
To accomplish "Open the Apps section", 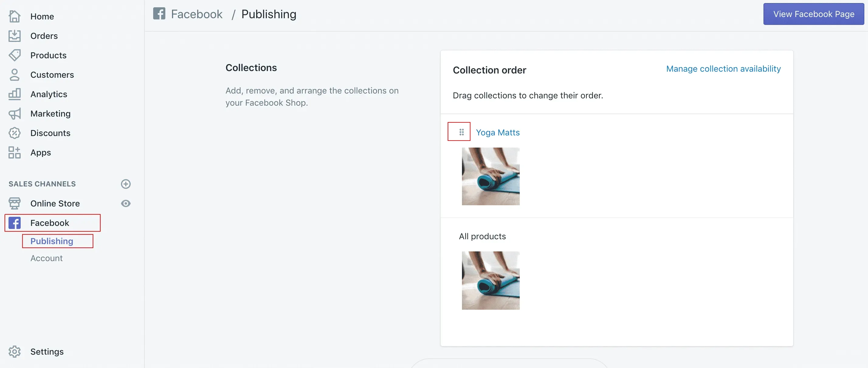I will 40,152.
